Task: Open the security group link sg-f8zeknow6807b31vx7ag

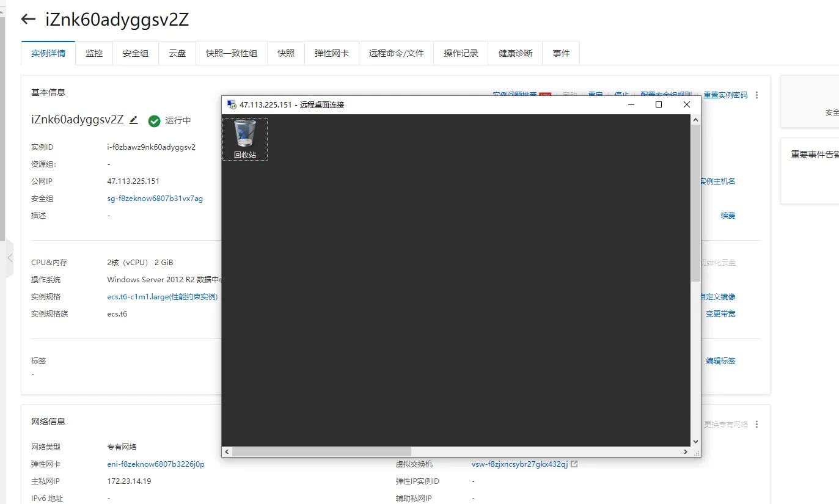Action: point(155,199)
